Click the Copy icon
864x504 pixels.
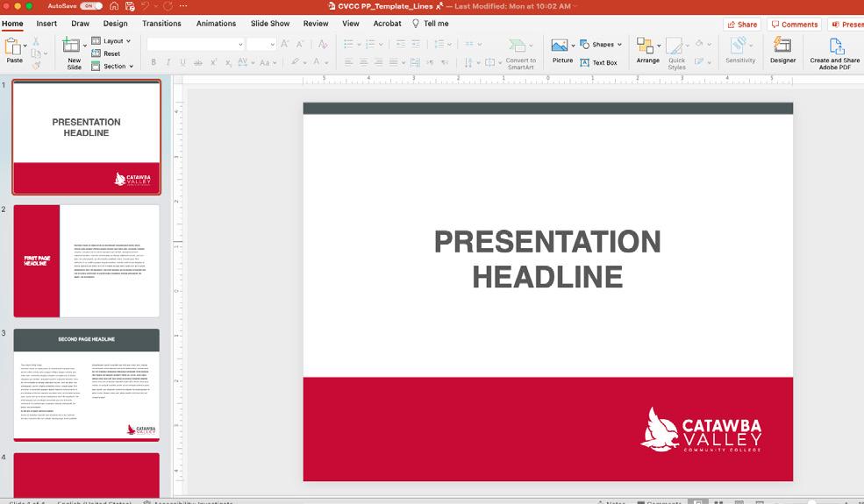click(x=36, y=53)
